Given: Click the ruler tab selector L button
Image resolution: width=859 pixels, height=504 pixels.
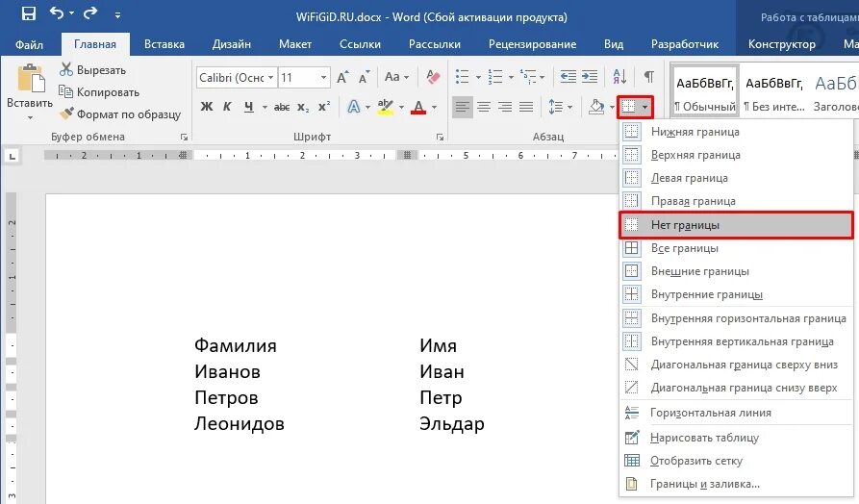Looking at the screenshot, I should coord(13,156).
